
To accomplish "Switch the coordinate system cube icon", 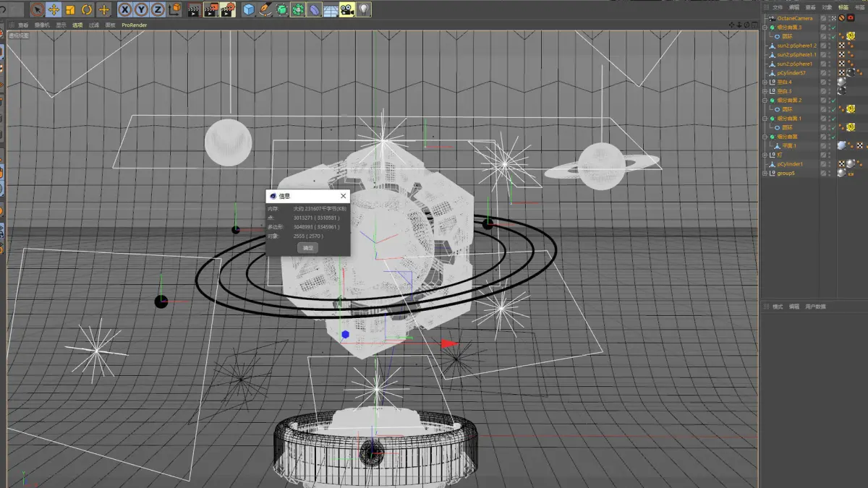I will click(x=175, y=9).
